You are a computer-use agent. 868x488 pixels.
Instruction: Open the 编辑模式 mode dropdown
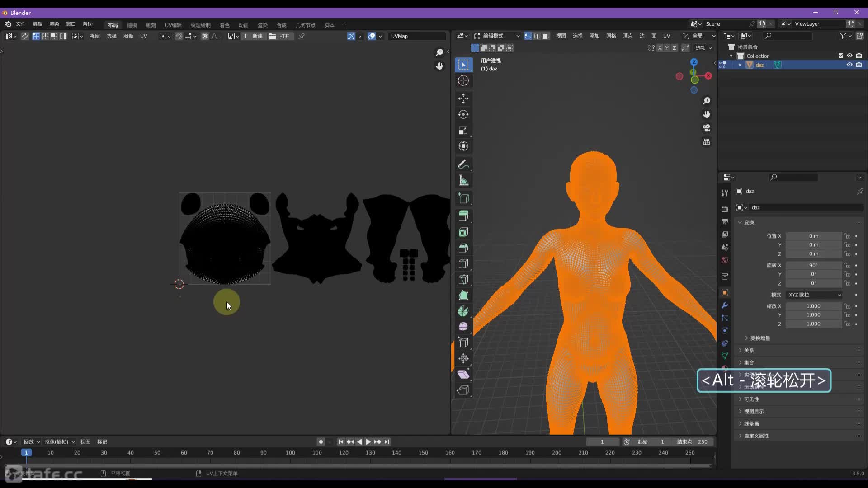click(496, 36)
